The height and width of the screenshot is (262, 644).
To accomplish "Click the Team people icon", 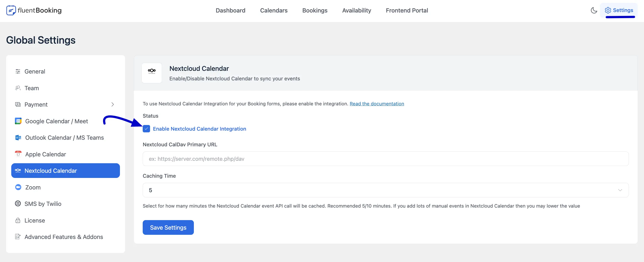I will [18, 88].
